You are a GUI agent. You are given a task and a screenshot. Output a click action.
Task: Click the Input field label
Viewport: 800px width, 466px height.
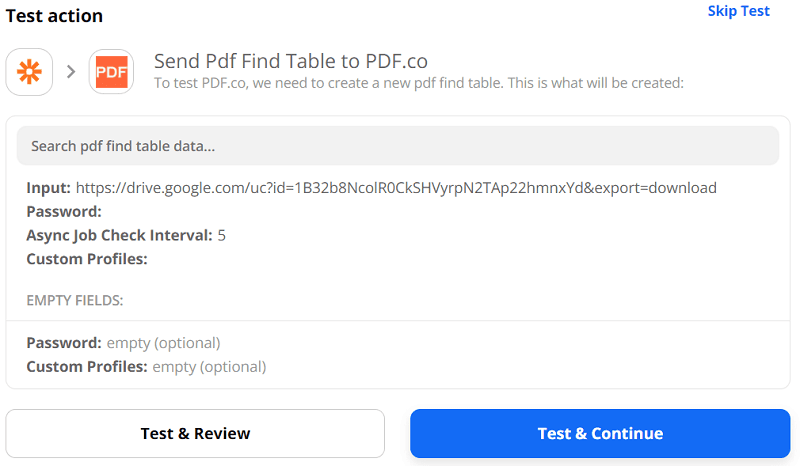[x=48, y=188]
